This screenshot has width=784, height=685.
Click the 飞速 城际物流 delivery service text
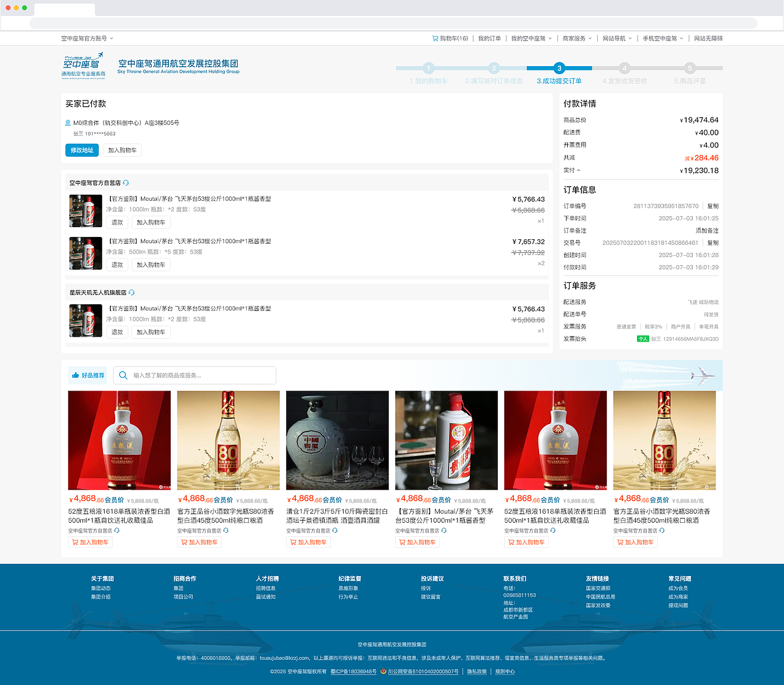703,302
